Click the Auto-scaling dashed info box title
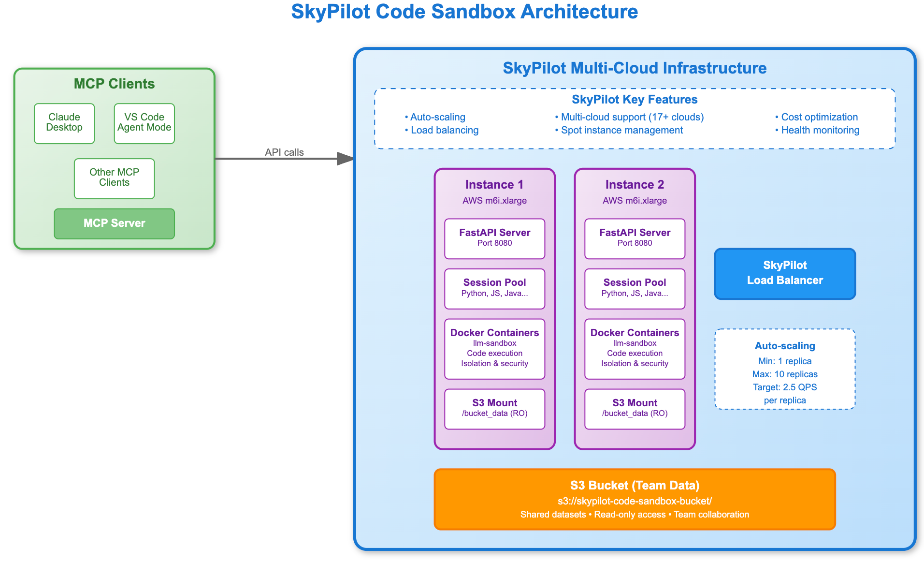The width and height of the screenshot is (924, 562). click(785, 346)
